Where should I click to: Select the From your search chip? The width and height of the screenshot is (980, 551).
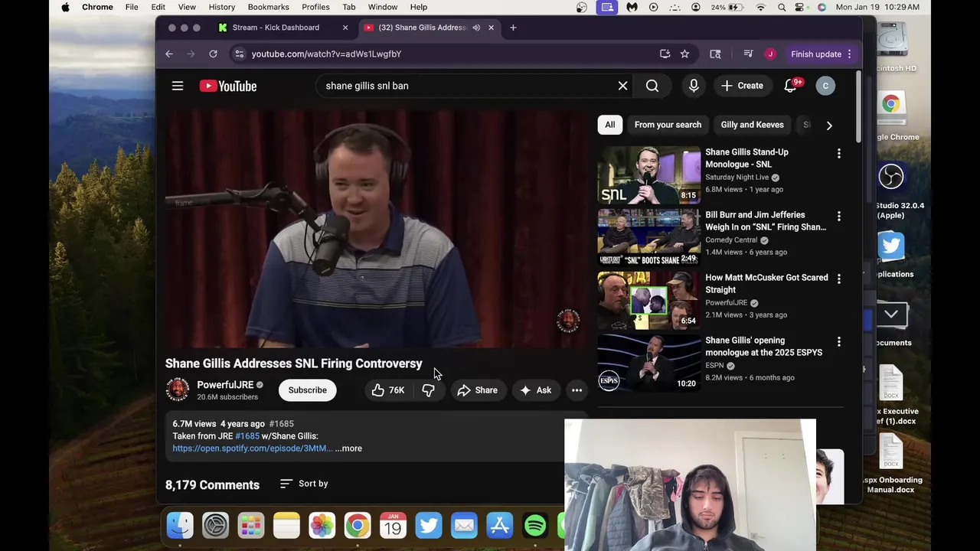(668, 125)
